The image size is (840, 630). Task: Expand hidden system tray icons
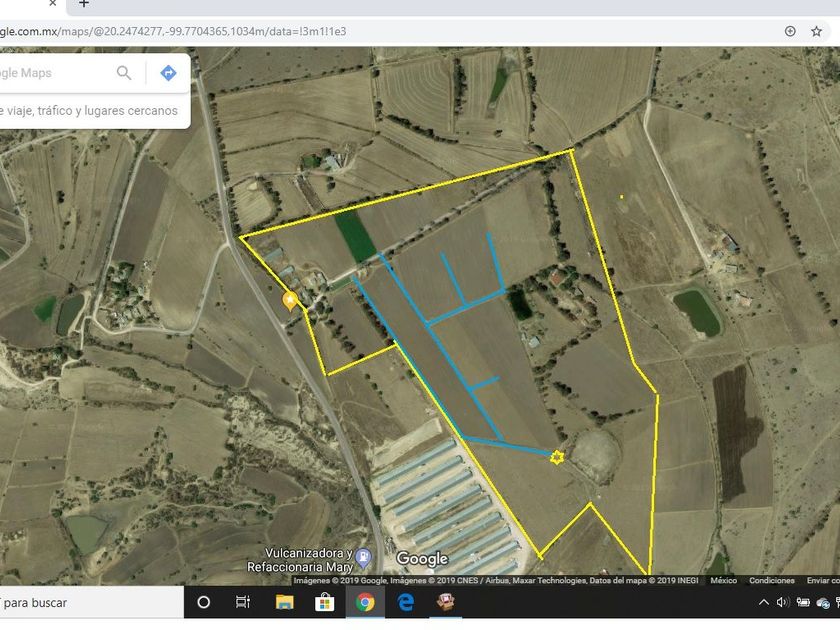(x=764, y=602)
